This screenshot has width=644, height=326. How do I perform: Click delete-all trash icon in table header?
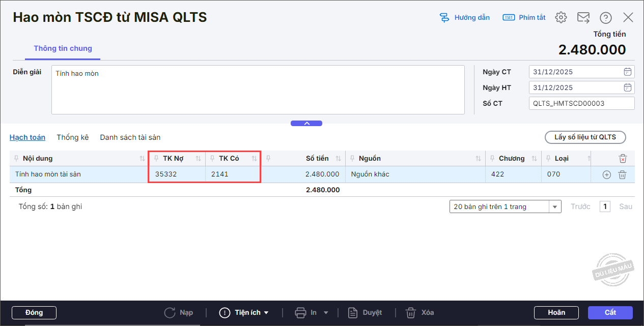(x=622, y=159)
